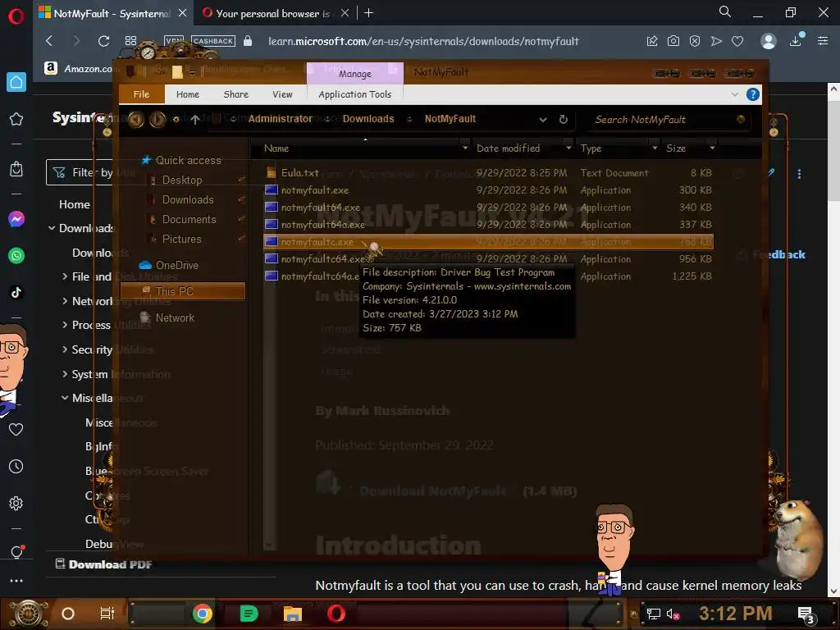Screen dimensions: 840x630
Task: Open Messenger in Opera sidebar
Action: point(16,219)
